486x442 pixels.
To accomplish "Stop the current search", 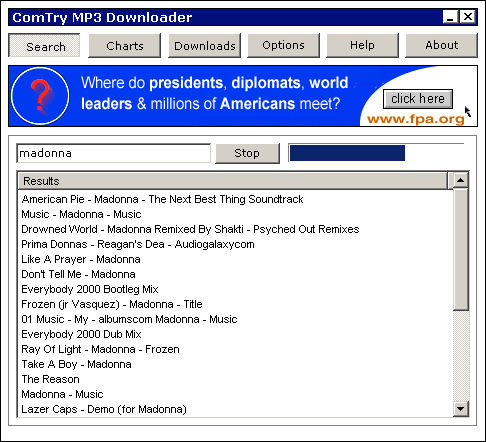I will (x=247, y=153).
